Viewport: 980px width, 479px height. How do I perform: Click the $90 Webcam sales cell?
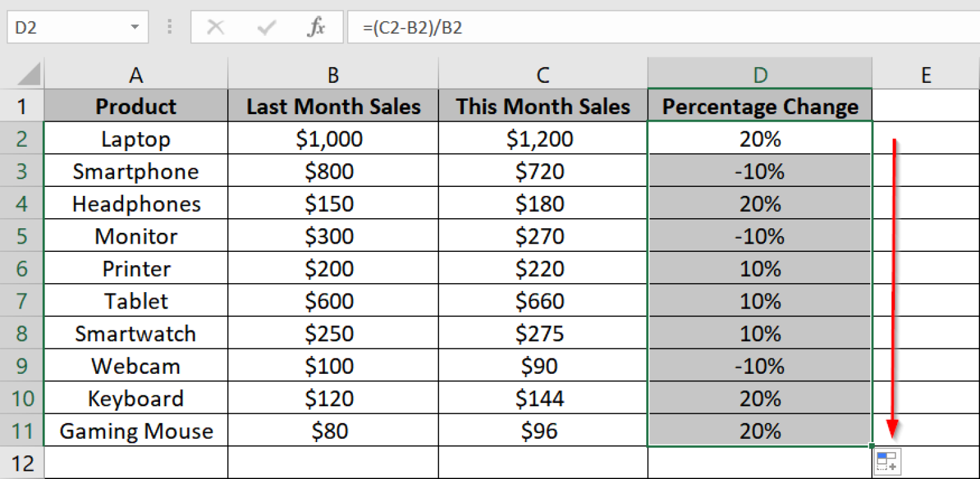point(542,365)
